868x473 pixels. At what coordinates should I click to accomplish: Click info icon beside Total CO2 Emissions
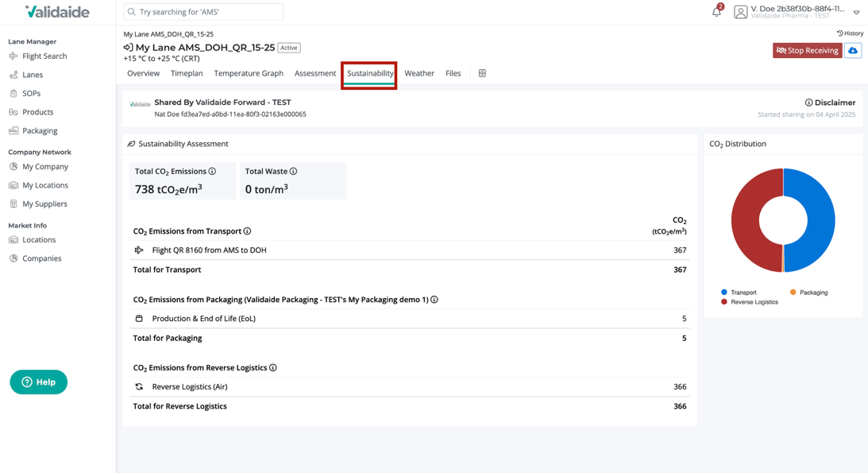[212, 171]
